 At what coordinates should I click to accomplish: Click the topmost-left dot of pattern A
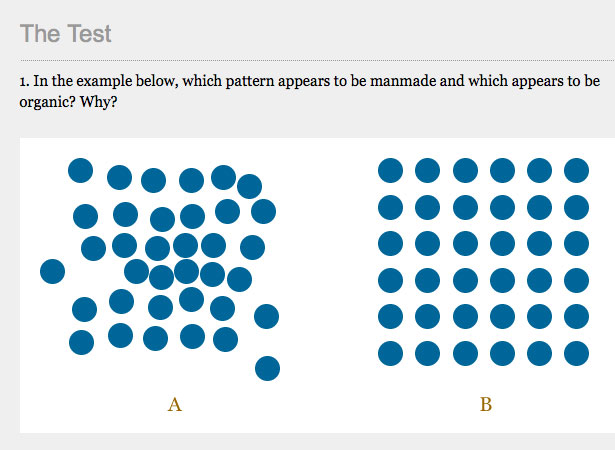pos(80,170)
